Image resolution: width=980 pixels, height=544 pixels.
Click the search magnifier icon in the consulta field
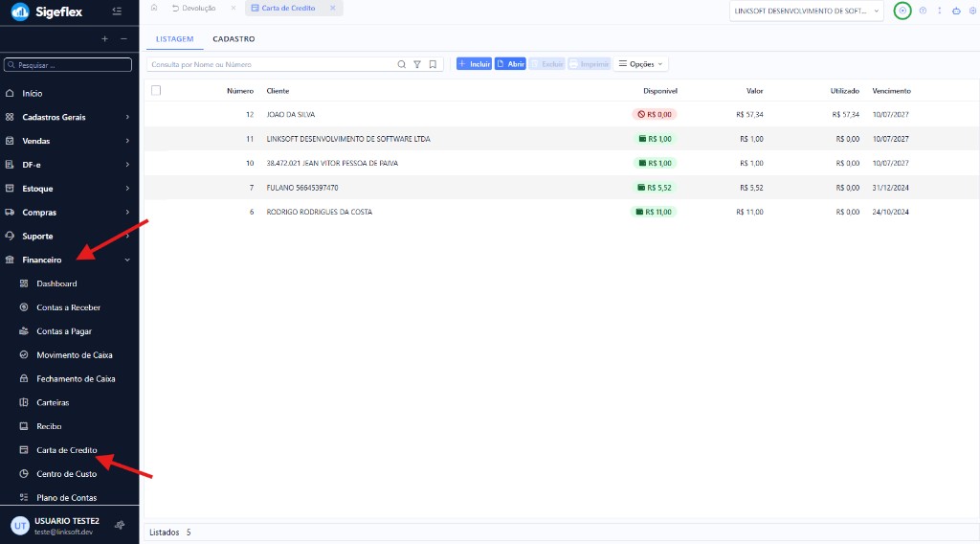[401, 64]
